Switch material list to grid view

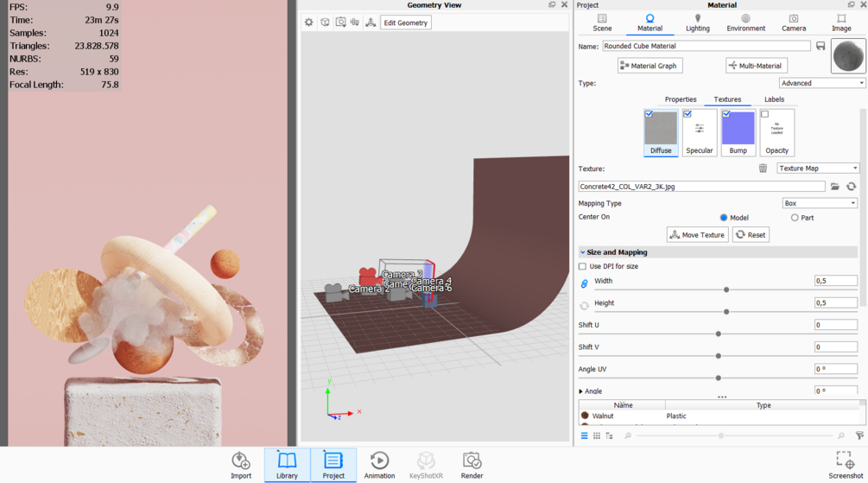[597, 436]
